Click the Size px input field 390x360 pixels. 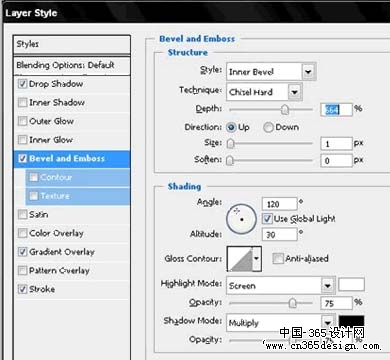(336, 144)
